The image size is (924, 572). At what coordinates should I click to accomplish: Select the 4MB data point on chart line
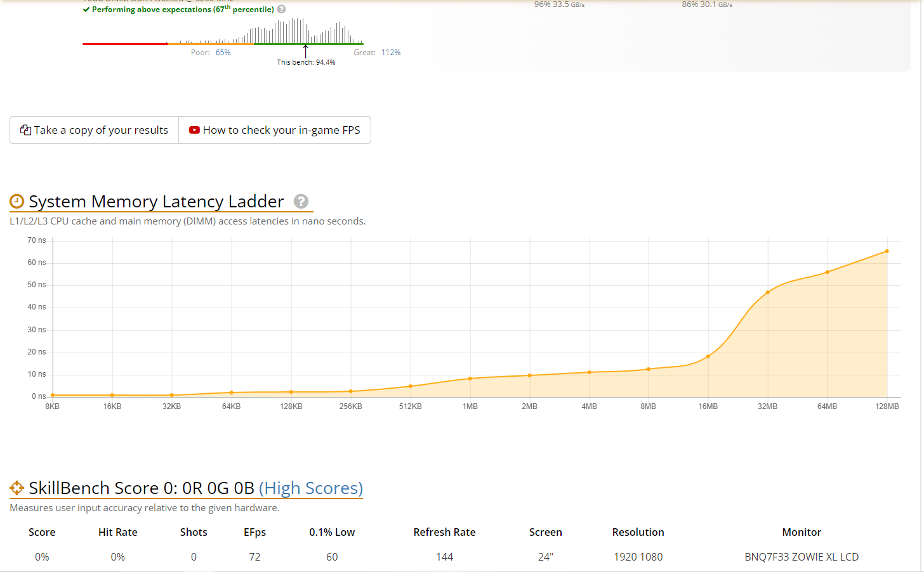(x=590, y=372)
